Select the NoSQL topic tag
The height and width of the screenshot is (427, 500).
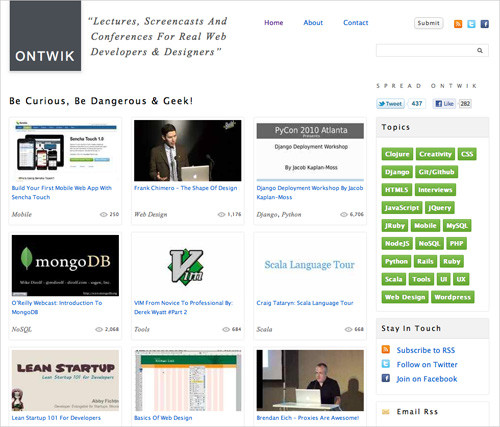point(429,243)
